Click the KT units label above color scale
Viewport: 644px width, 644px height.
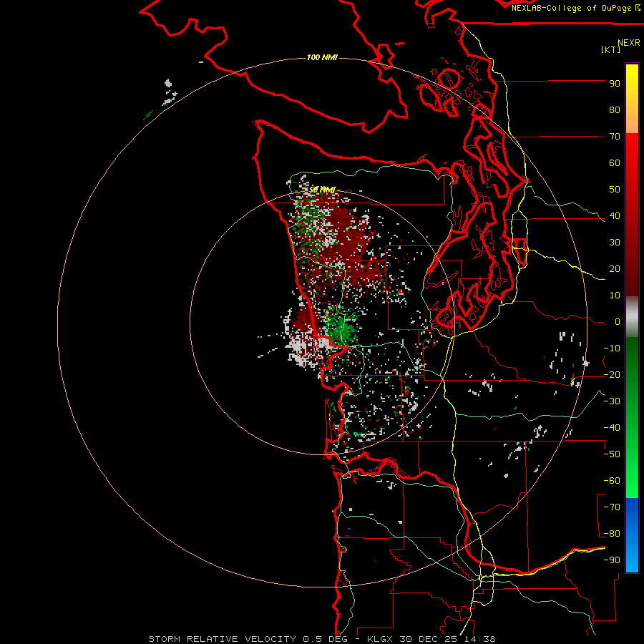[610, 49]
